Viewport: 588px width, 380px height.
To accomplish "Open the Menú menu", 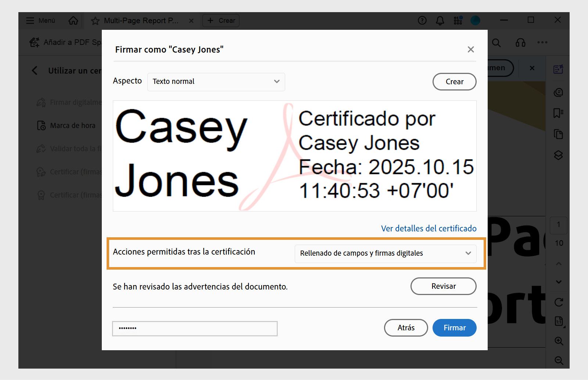I will [x=40, y=20].
